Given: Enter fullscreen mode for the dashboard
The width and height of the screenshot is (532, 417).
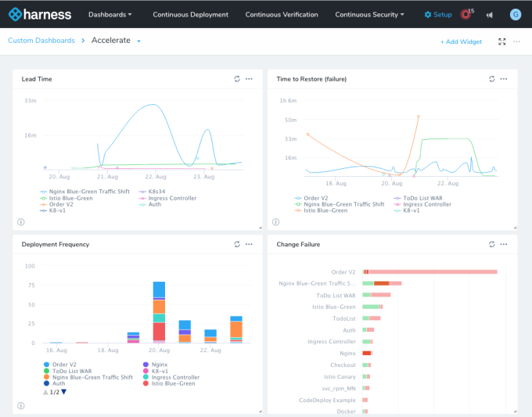Looking at the screenshot, I should pyautogui.click(x=501, y=41).
